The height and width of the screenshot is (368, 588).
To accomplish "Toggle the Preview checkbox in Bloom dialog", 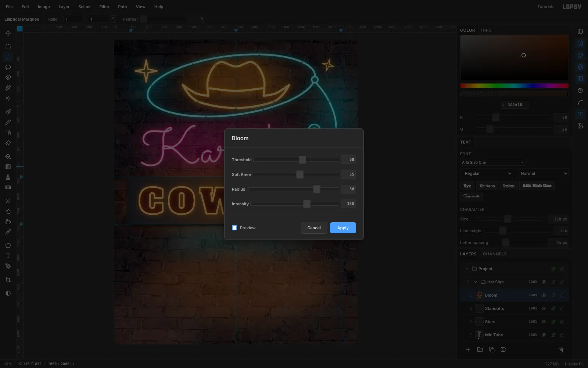I will coord(234,228).
